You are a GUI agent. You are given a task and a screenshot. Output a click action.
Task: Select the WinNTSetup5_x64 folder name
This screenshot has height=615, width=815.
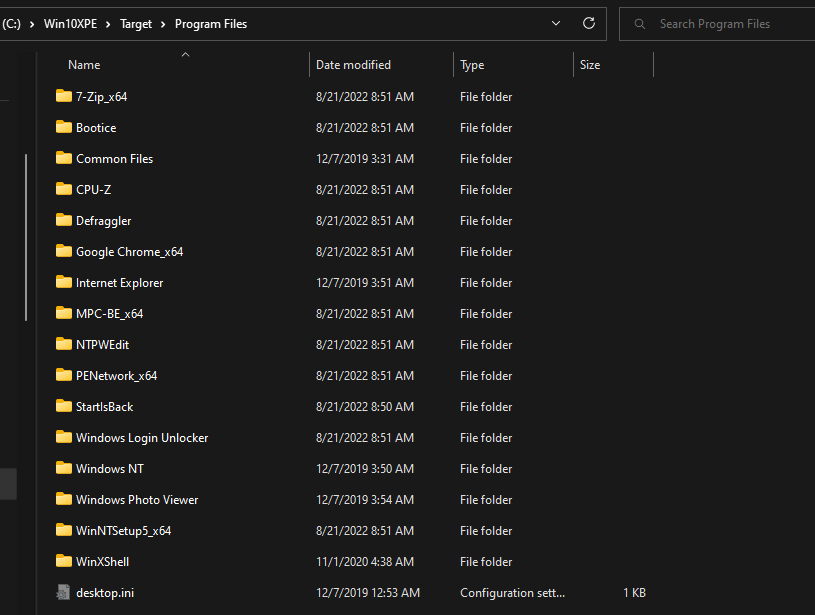[123, 531]
